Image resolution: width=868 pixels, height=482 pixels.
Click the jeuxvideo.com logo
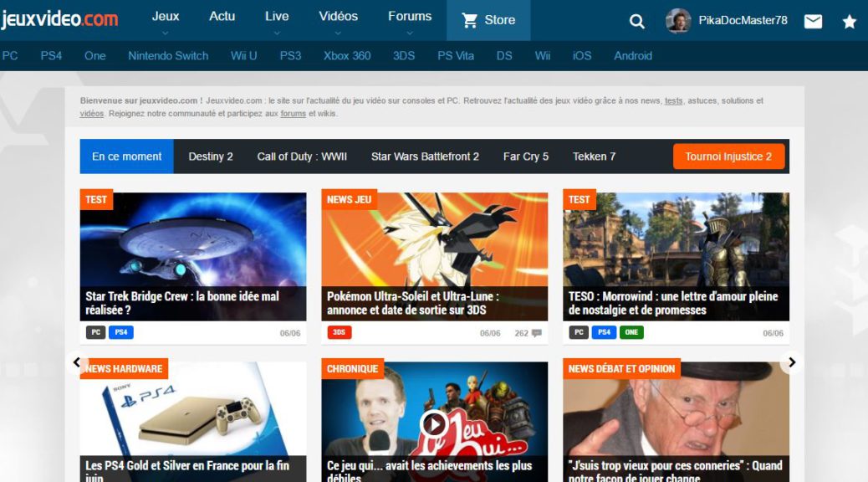click(x=59, y=19)
